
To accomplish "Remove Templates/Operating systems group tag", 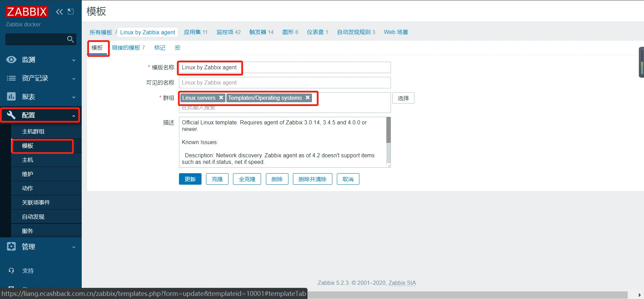I will pyautogui.click(x=307, y=98).
